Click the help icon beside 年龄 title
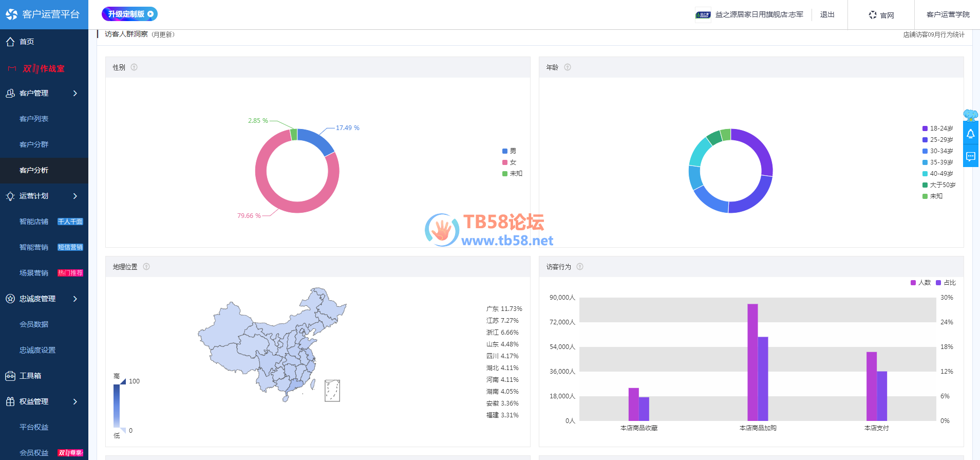The height and width of the screenshot is (460, 980). tap(568, 67)
